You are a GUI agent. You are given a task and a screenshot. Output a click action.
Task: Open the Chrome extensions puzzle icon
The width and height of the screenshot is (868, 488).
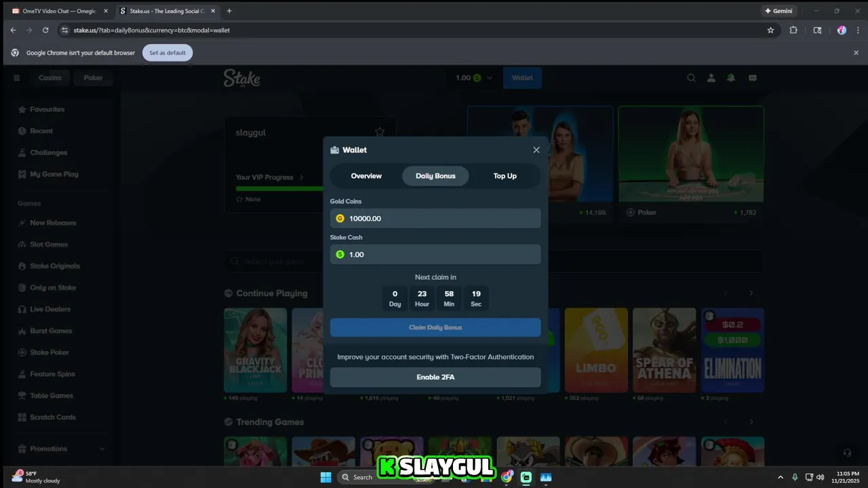click(793, 30)
